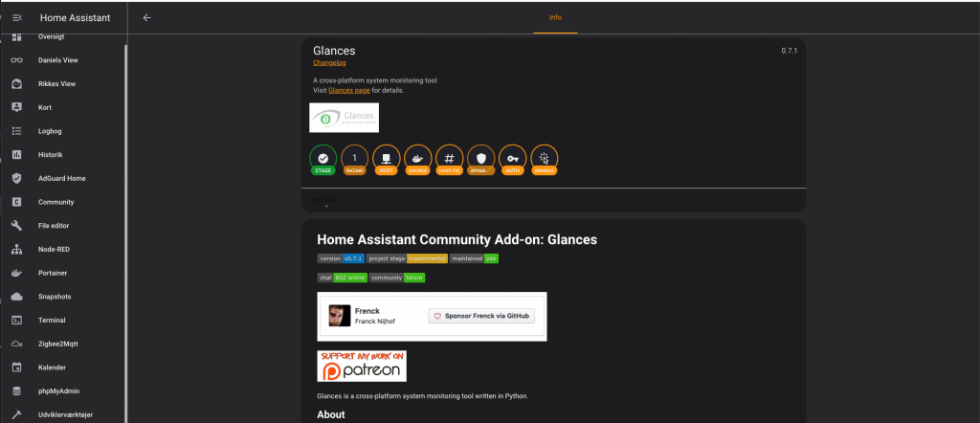Click the Community store icon in the sidebar
The height and width of the screenshot is (423, 980).
tap(17, 202)
